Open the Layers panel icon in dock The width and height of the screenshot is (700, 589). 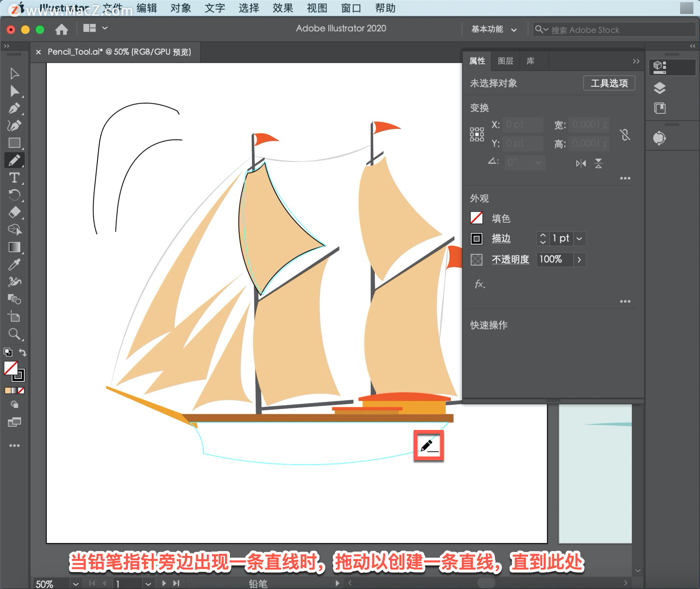pos(660,88)
